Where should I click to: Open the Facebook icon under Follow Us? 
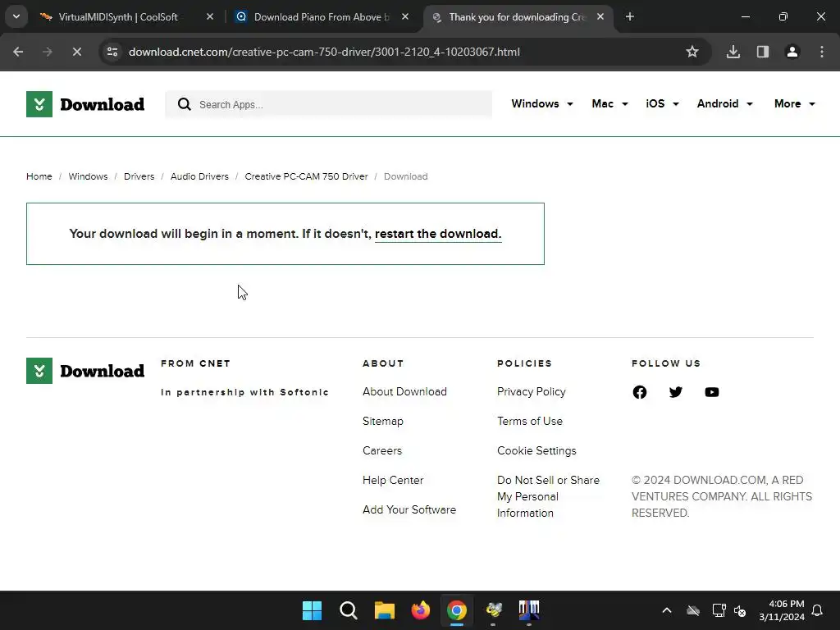tap(640, 392)
